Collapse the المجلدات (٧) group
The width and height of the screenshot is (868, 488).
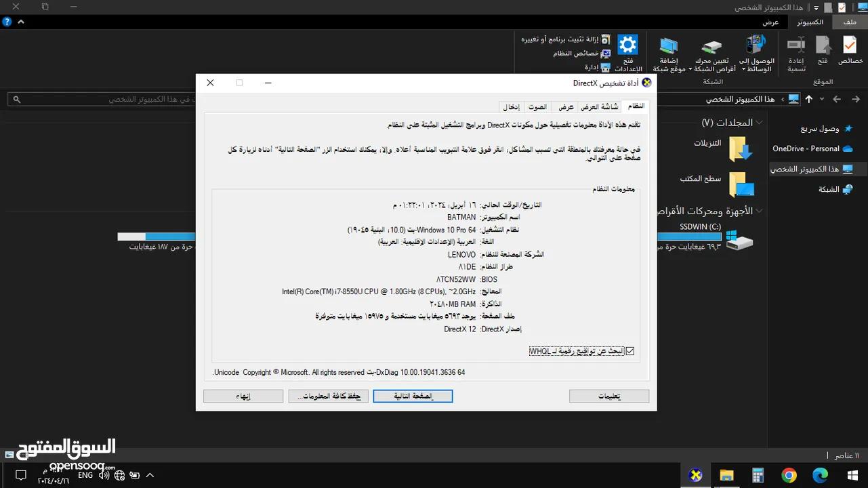pyautogui.click(x=759, y=123)
